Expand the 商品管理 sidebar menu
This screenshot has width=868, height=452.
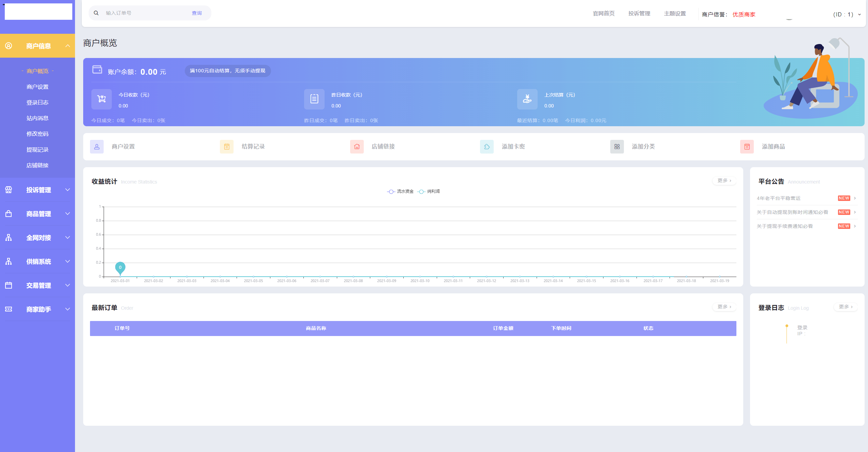pyautogui.click(x=38, y=214)
